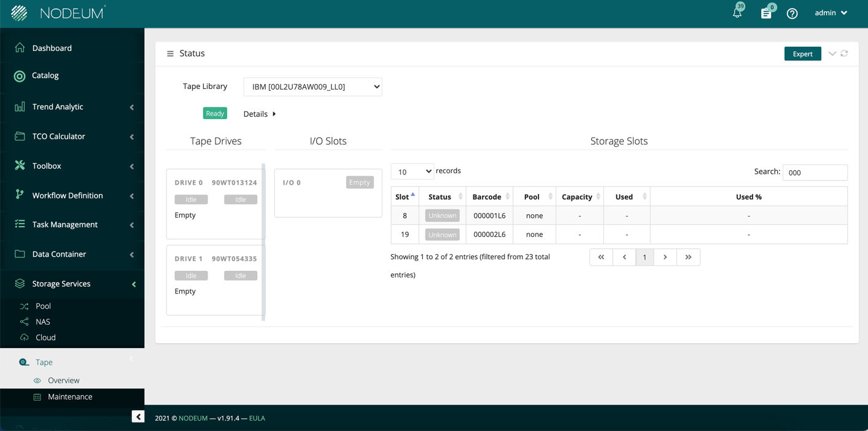The image size is (868, 431).
Task: Click the hamburger icon beside Status title
Action: pos(170,54)
